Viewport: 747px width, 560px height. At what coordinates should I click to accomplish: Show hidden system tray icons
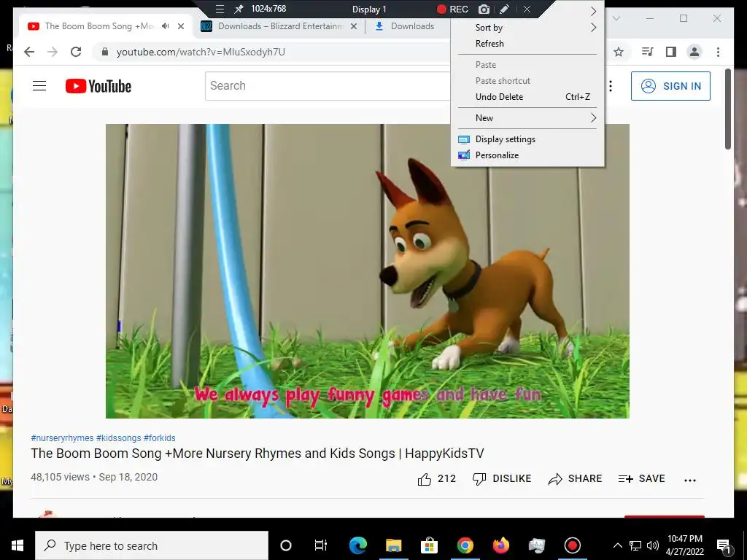pos(617,545)
